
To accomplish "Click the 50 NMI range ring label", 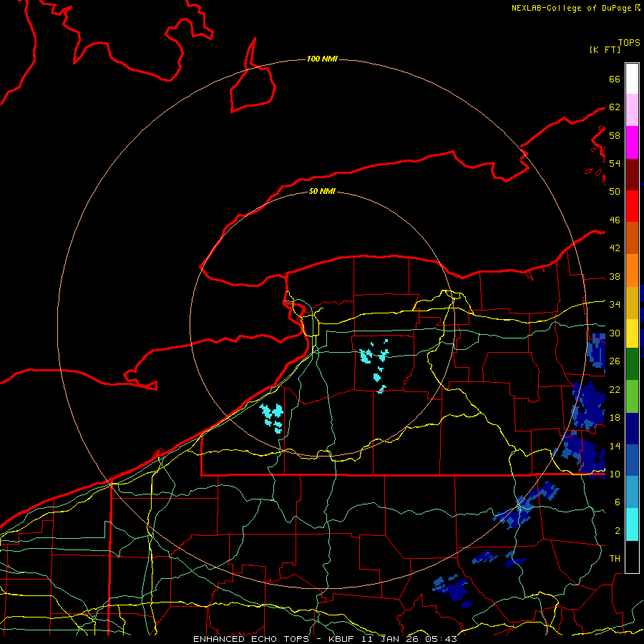I will click(322, 191).
